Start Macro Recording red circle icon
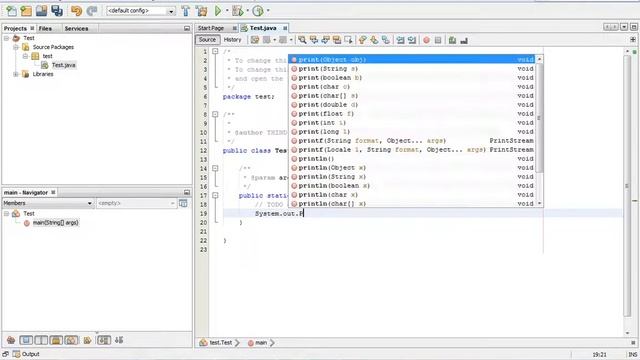The image size is (640, 360). 427,40
